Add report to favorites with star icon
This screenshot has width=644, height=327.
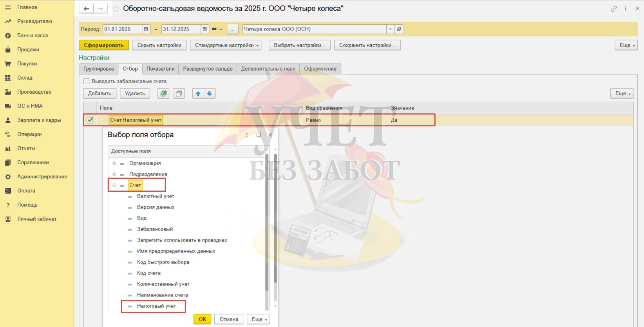coord(116,9)
